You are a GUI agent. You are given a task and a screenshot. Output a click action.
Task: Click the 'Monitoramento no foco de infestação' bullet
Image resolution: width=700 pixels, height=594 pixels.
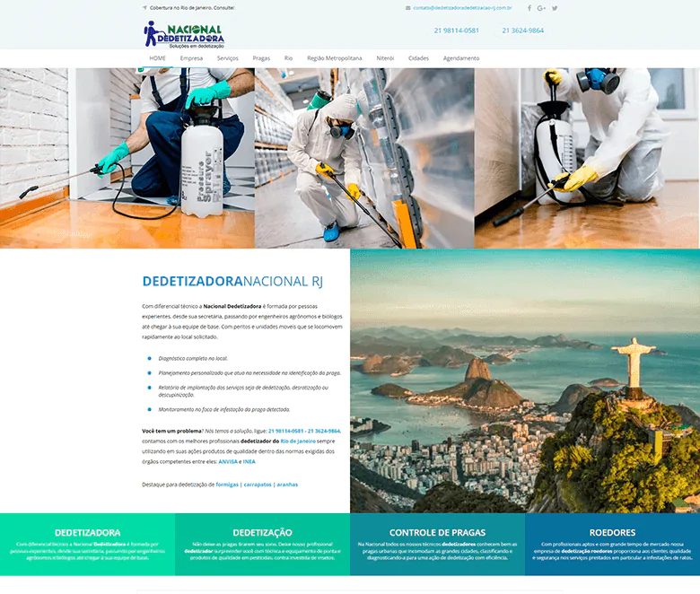coord(224,409)
